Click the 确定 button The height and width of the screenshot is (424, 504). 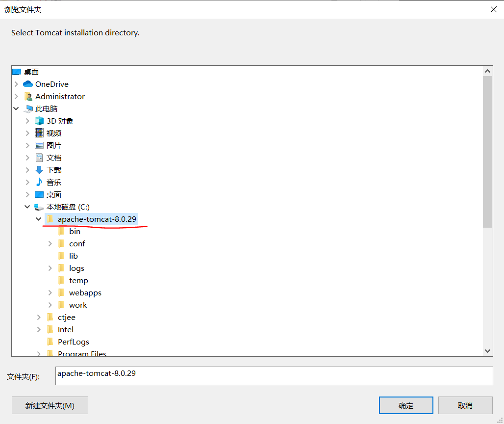406,405
